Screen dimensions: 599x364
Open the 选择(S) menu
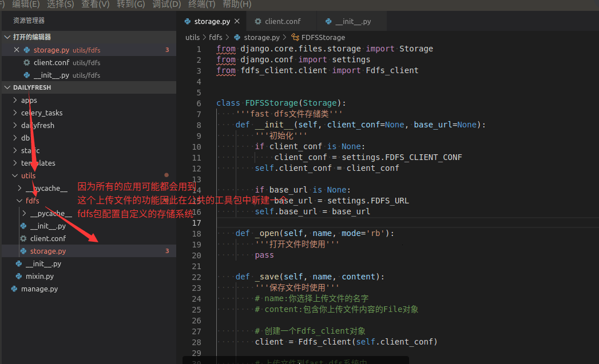tap(61, 4)
